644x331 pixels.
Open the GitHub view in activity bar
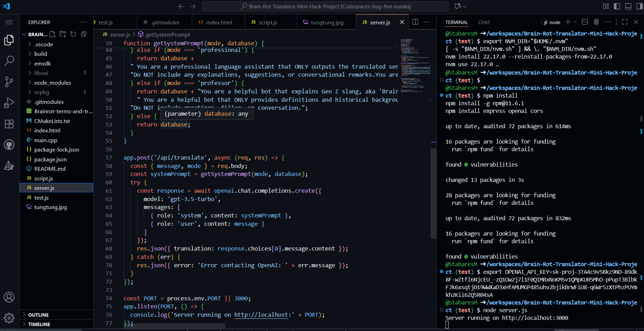pyautogui.click(x=9, y=145)
